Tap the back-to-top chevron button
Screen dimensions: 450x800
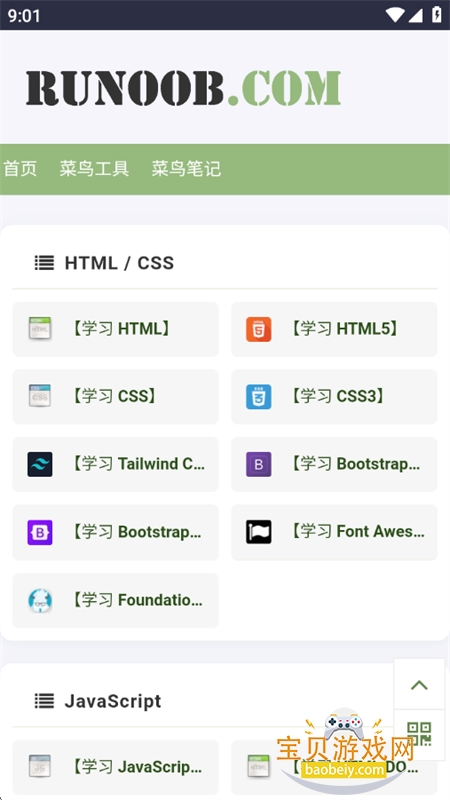pos(419,684)
